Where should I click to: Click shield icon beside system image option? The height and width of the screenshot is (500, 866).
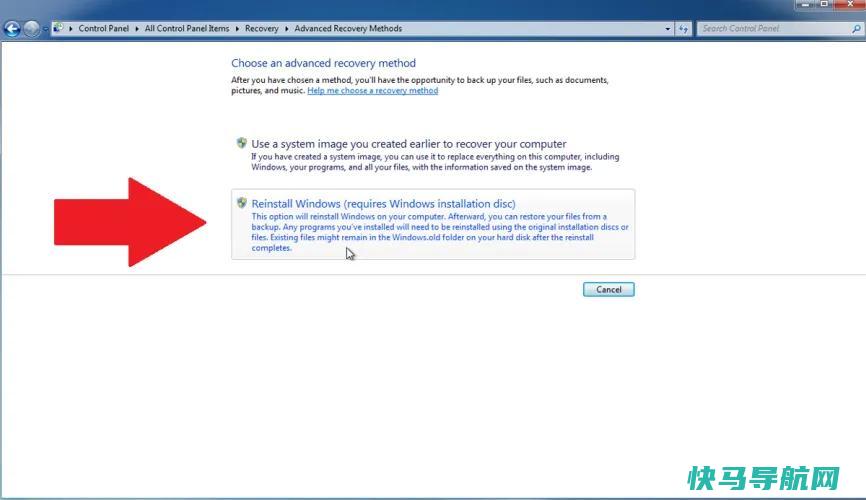[x=241, y=143]
